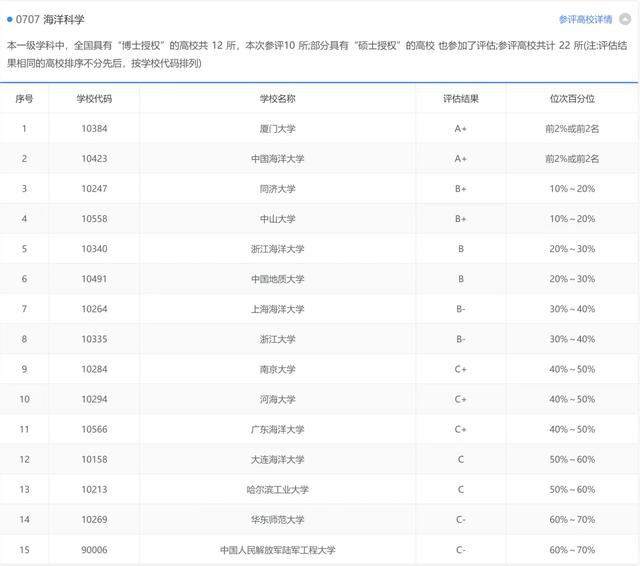Image resolution: width=640 pixels, height=566 pixels.
Task: Click the A+ result for 中国海洋大学
Action: point(461,159)
